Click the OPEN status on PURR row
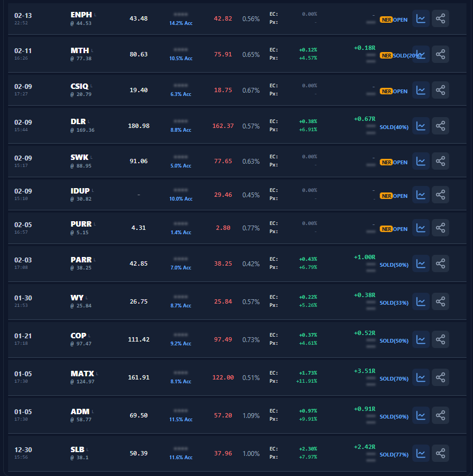Image resolution: width=473 pixels, height=476 pixels. (x=400, y=229)
